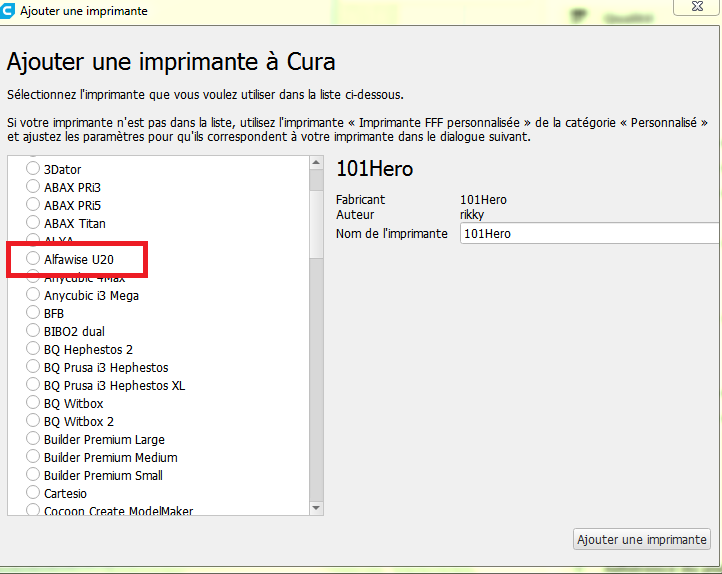The image size is (722, 574).
Task: Select BQ Witbox 2 printer
Action: tap(33, 420)
